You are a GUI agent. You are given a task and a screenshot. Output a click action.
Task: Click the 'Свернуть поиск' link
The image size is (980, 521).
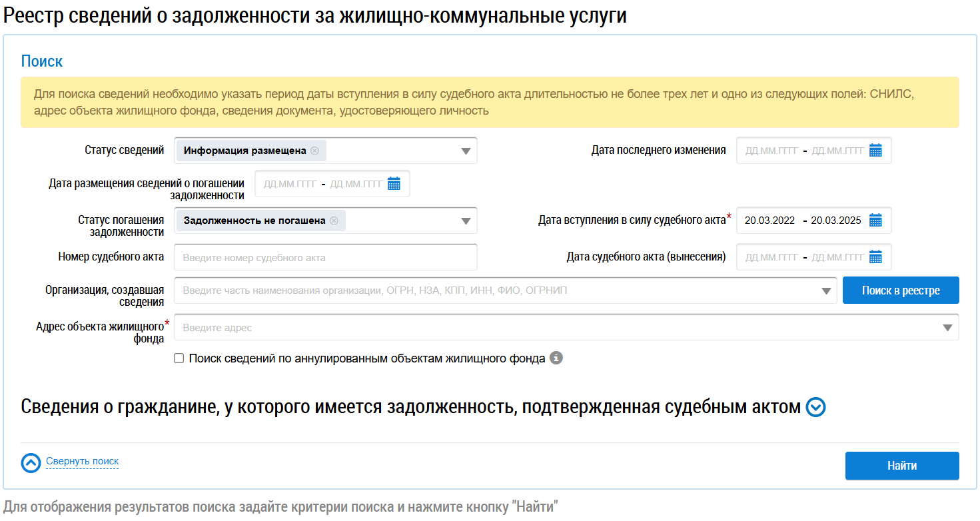click(x=82, y=462)
